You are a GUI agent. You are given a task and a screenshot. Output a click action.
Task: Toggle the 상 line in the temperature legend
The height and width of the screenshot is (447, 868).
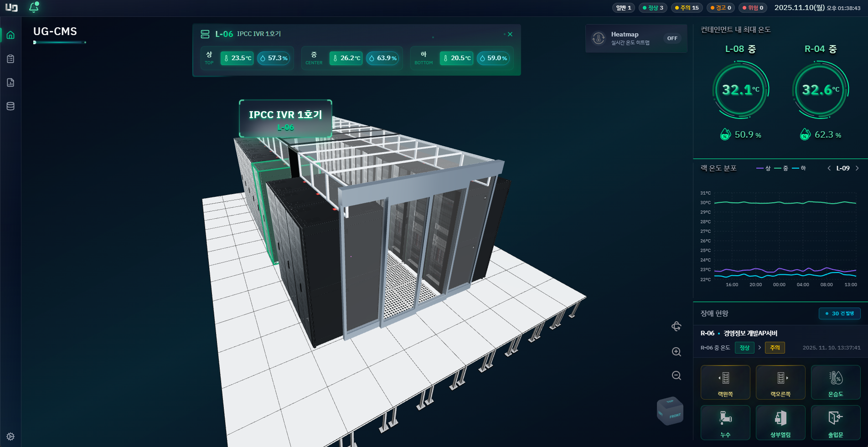coord(765,168)
